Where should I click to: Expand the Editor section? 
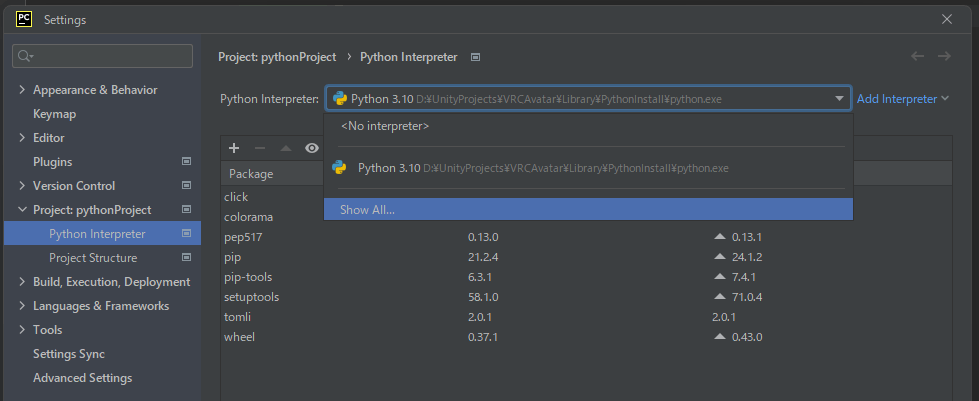(x=22, y=138)
